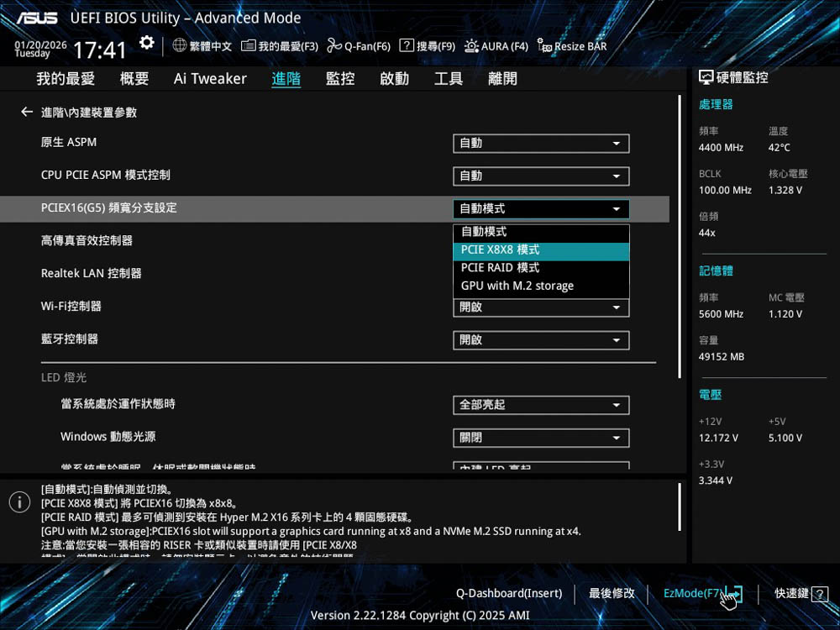Click the back arrow beside 進階\內建裝置參數

click(x=27, y=112)
